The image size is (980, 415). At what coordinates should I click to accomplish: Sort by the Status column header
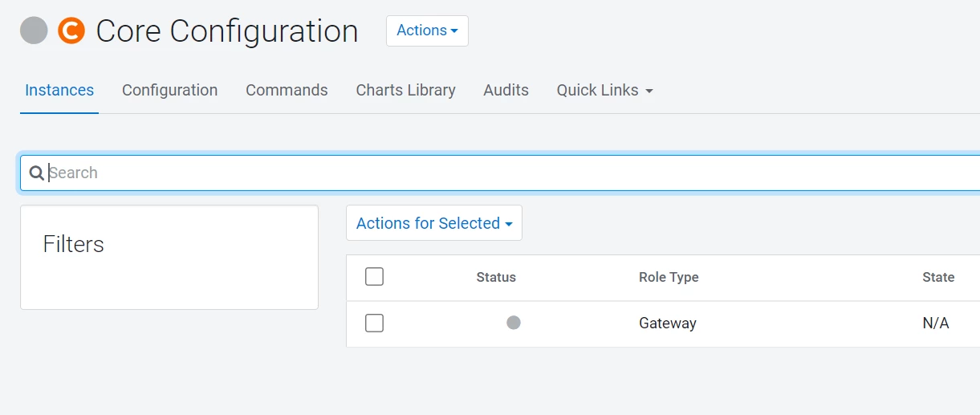[x=496, y=277]
